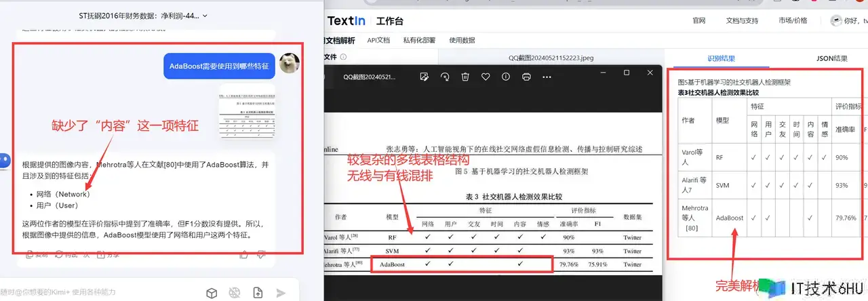Click the file upload icon in chat input
868x301 pixels.
click(x=258, y=293)
